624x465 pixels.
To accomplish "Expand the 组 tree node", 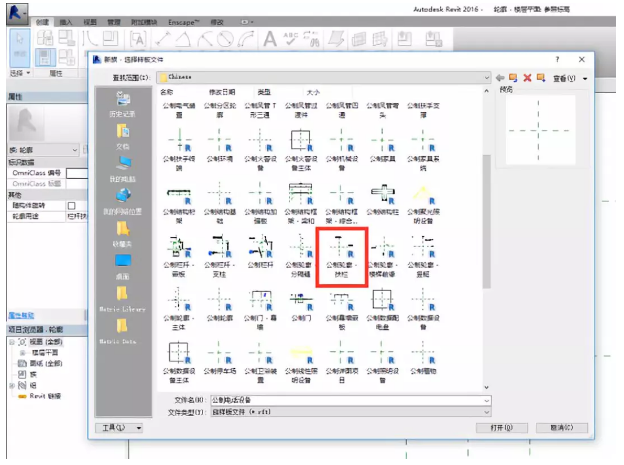I will tap(12, 385).
